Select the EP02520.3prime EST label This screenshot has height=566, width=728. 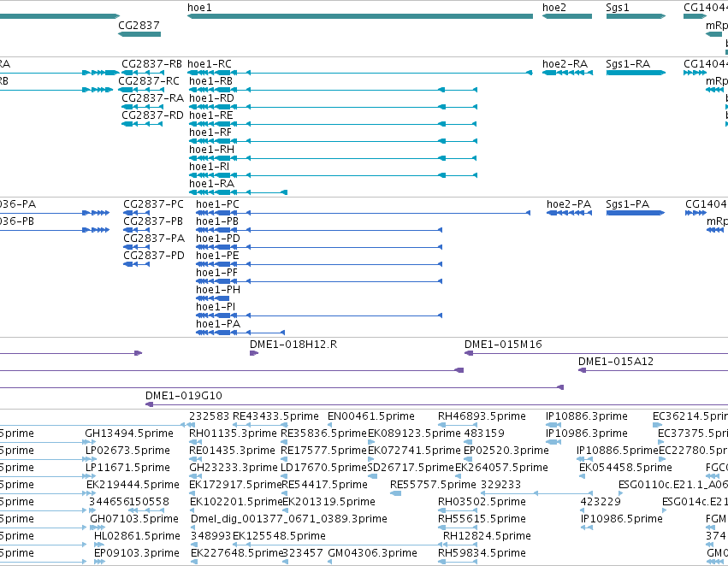click(x=506, y=451)
